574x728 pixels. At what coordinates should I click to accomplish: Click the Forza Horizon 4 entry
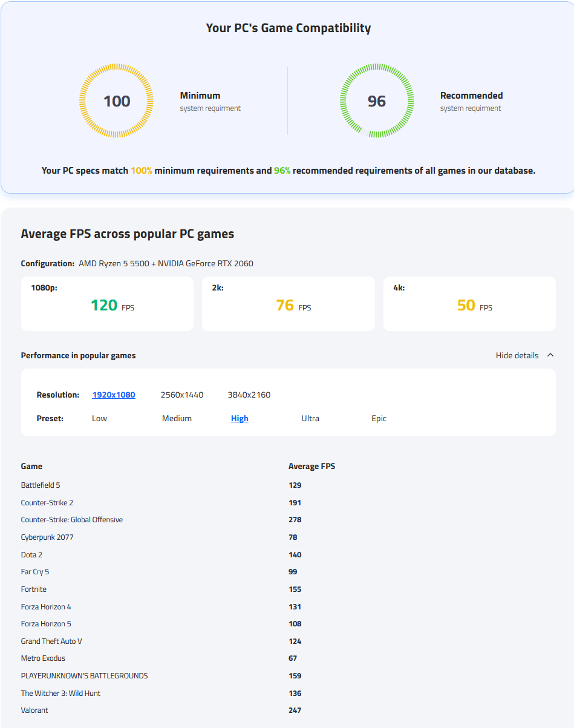[x=46, y=607]
